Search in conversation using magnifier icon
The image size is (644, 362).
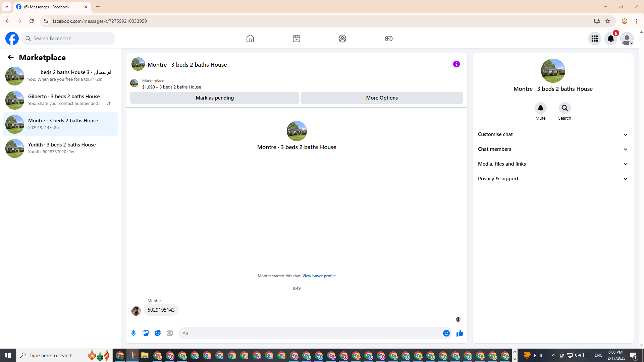tap(565, 108)
